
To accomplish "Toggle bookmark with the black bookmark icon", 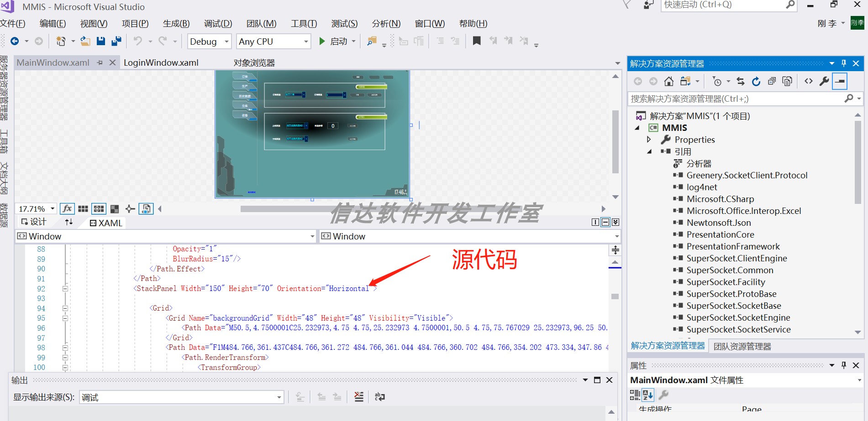I will point(476,41).
